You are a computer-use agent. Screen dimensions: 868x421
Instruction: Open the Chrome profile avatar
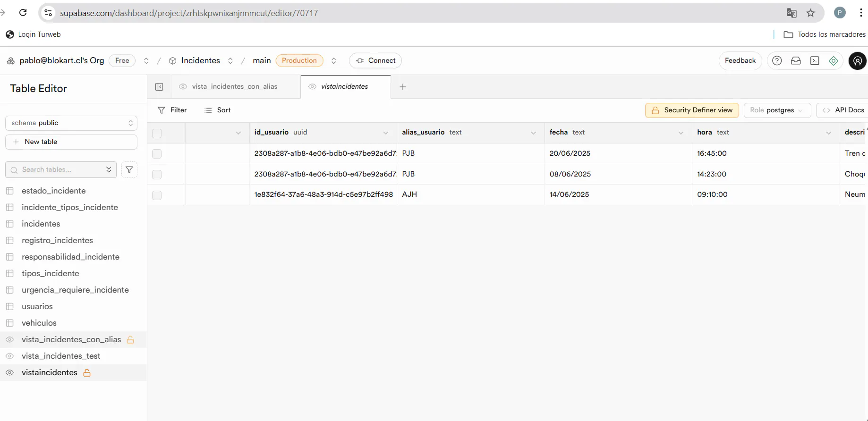(840, 13)
